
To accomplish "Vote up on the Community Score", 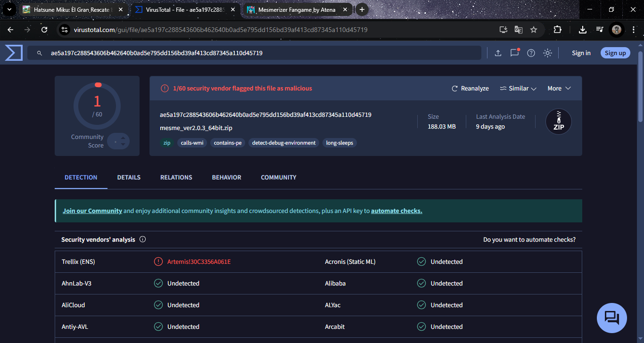I will click(123, 138).
